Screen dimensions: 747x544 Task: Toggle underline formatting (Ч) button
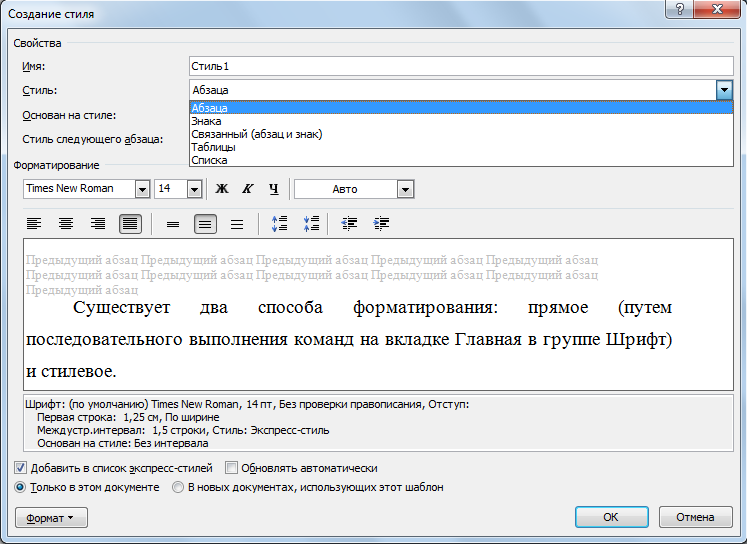273,189
